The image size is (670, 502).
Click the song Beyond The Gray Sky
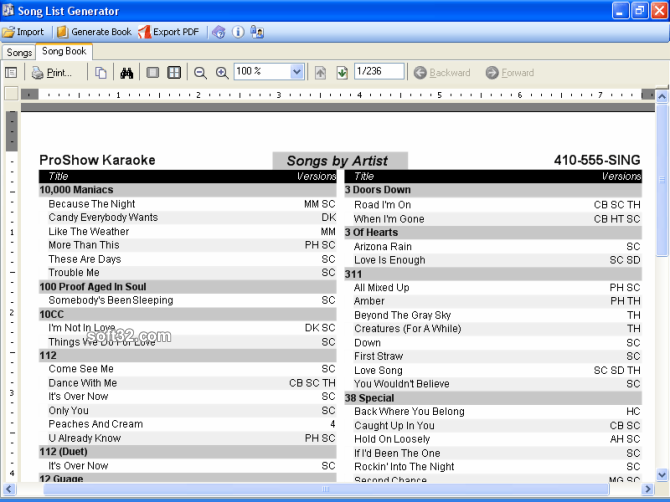click(403, 315)
